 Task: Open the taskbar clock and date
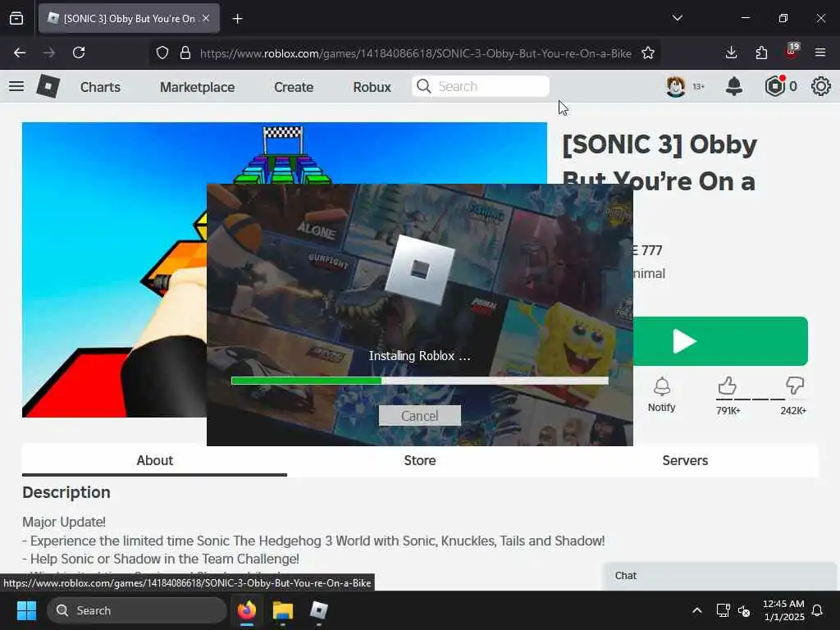[x=783, y=610]
